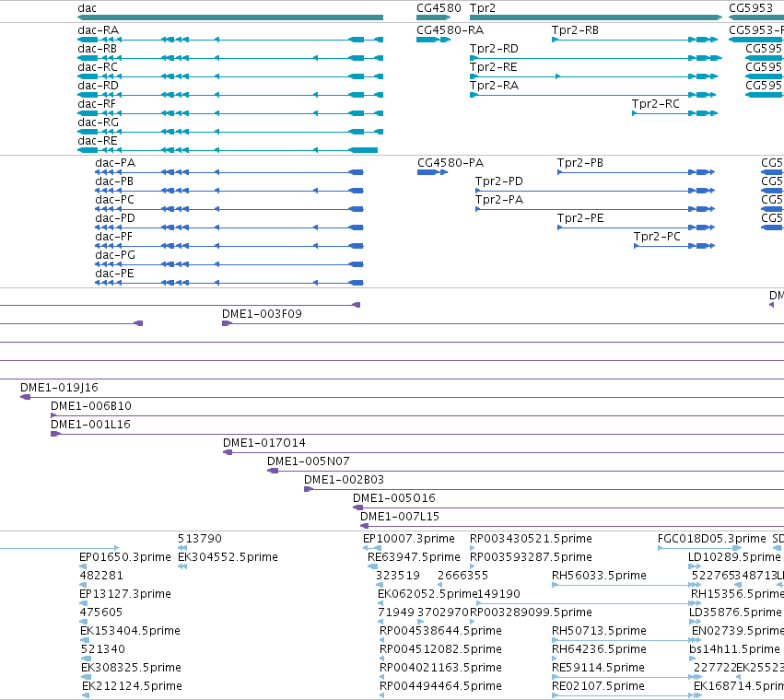Screen dimensions: 784x700
Task: Click the dac-PE protein label
Action: (114, 274)
